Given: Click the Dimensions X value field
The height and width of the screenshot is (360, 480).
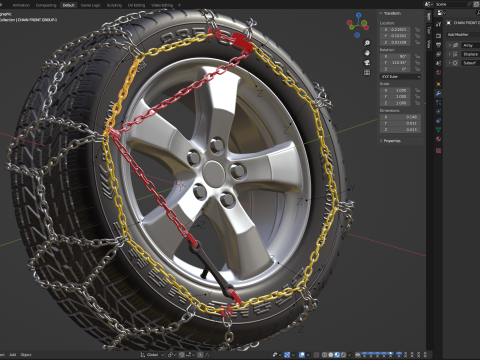Looking at the screenshot, I should click(x=400, y=117).
